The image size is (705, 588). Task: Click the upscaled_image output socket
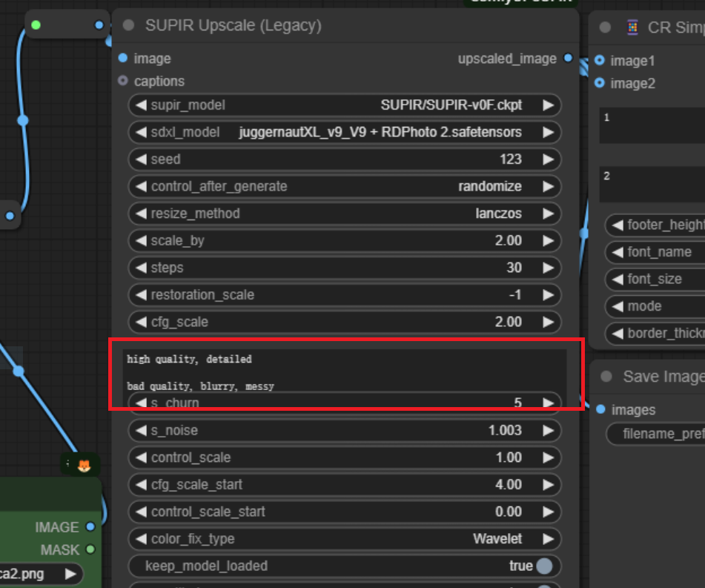tap(568, 58)
